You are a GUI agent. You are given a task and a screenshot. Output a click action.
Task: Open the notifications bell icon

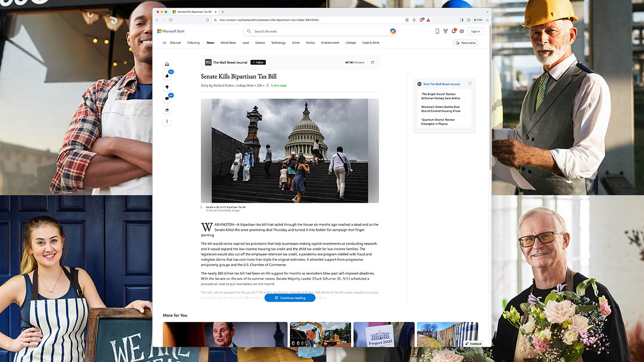(x=453, y=31)
